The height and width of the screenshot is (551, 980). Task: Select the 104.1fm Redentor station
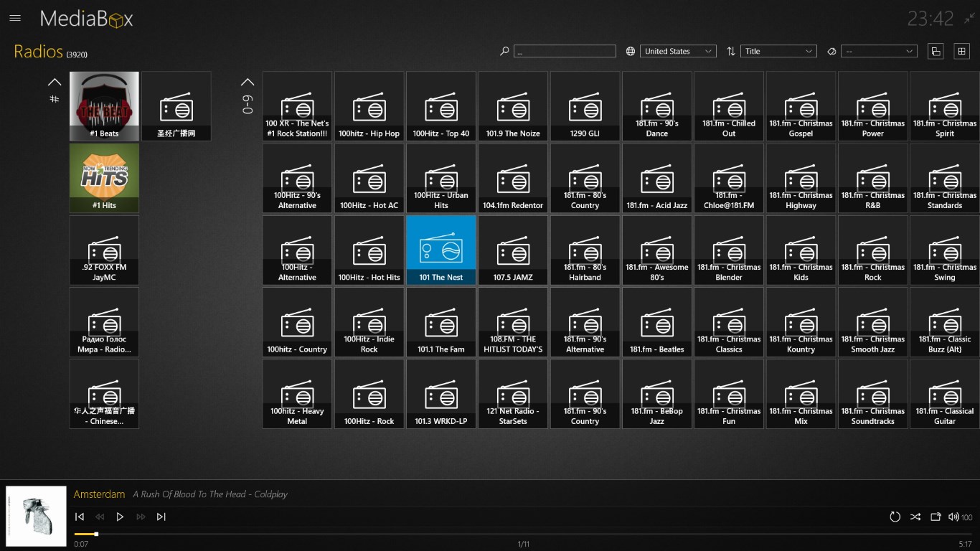(x=513, y=178)
